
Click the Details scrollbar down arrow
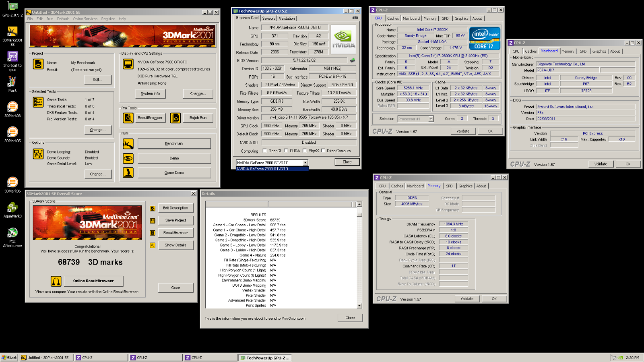(x=359, y=306)
